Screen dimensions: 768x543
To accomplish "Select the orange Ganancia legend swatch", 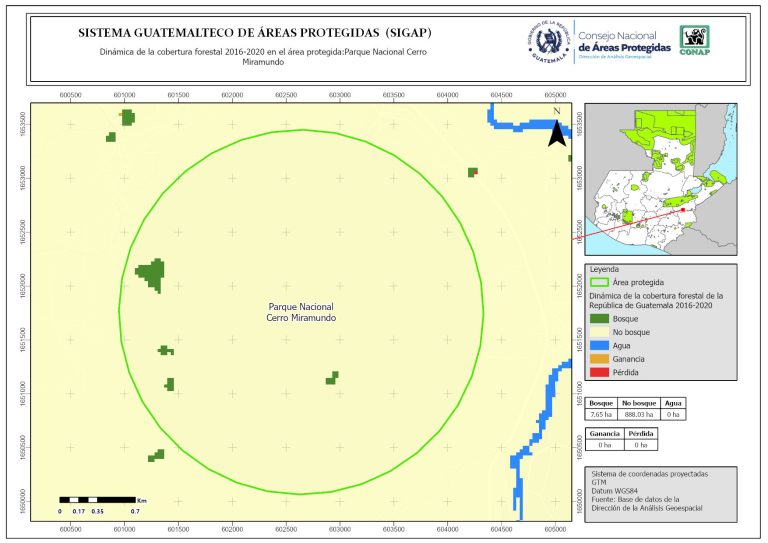I will click(x=599, y=359).
